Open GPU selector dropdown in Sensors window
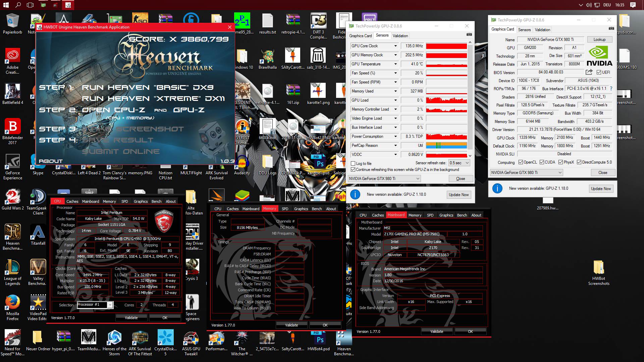Screen dimensions: 644x362 384,179
